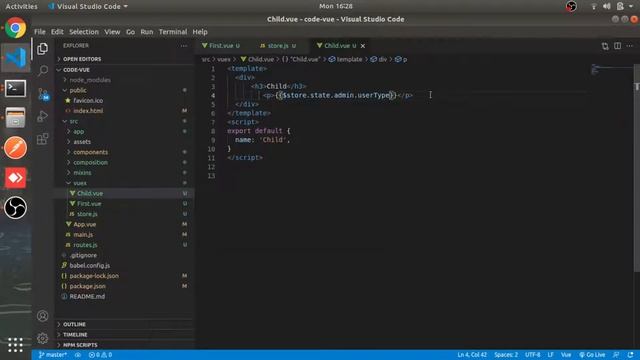Click the Ln 4, Col 42 position indicator
The height and width of the screenshot is (360, 640).
[x=472, y=355]
